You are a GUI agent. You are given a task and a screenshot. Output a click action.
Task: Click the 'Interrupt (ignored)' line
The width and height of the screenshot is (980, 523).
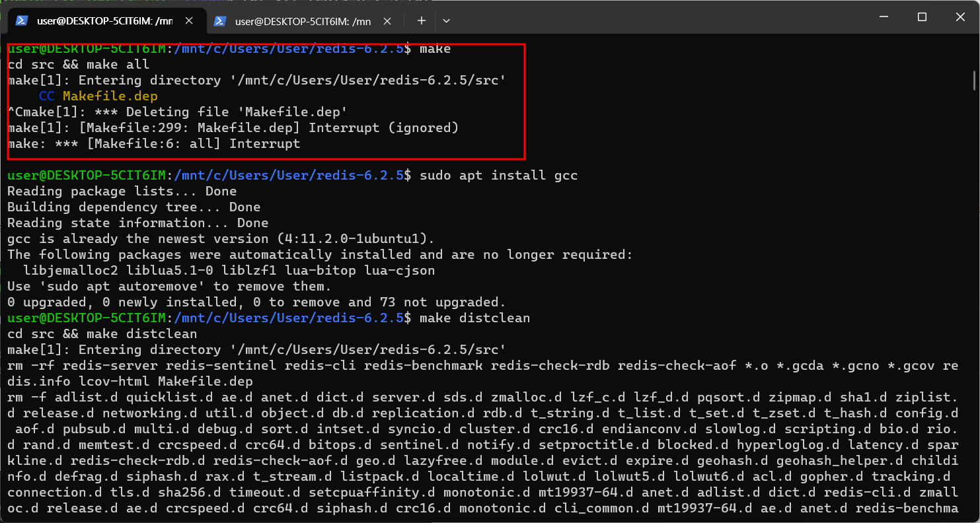tap(233, 128)
